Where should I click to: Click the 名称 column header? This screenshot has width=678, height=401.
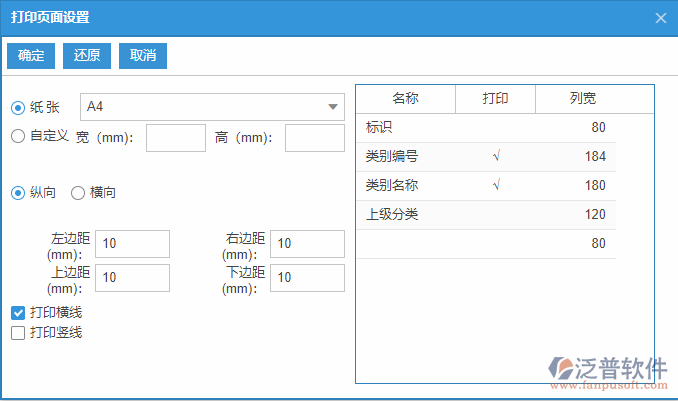pos(405,99)
